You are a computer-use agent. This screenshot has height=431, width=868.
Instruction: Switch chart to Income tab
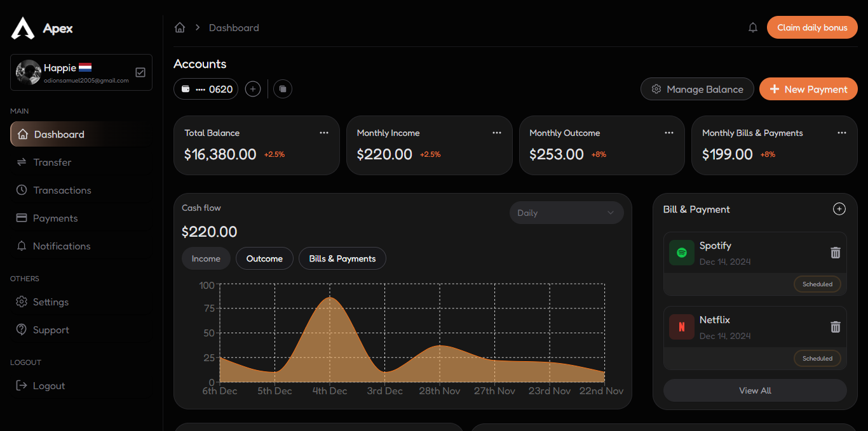206,258
